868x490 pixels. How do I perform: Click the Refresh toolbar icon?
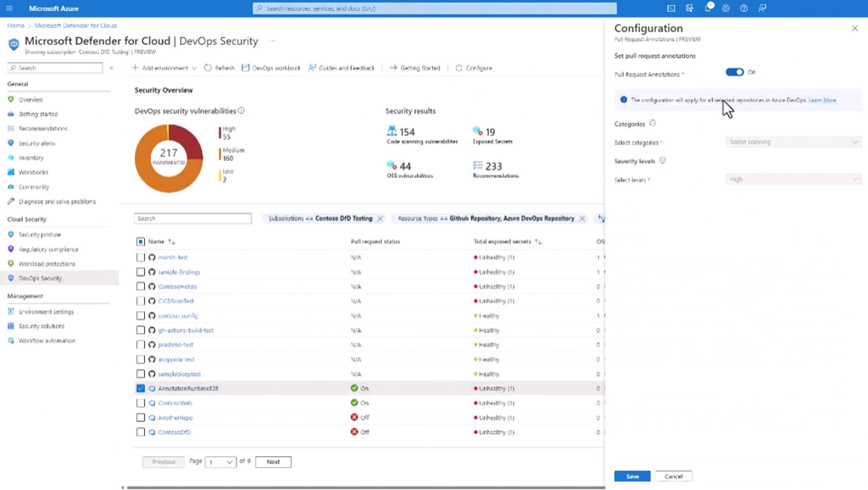click(220, 68)
